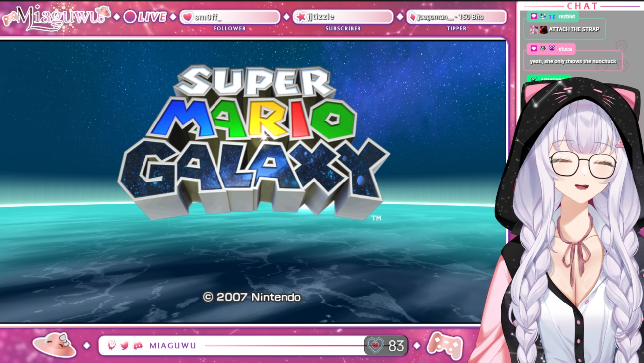Click the Twitch icon in the bottom bar
Screen dimensions: 644x363
tap(112, 345)
